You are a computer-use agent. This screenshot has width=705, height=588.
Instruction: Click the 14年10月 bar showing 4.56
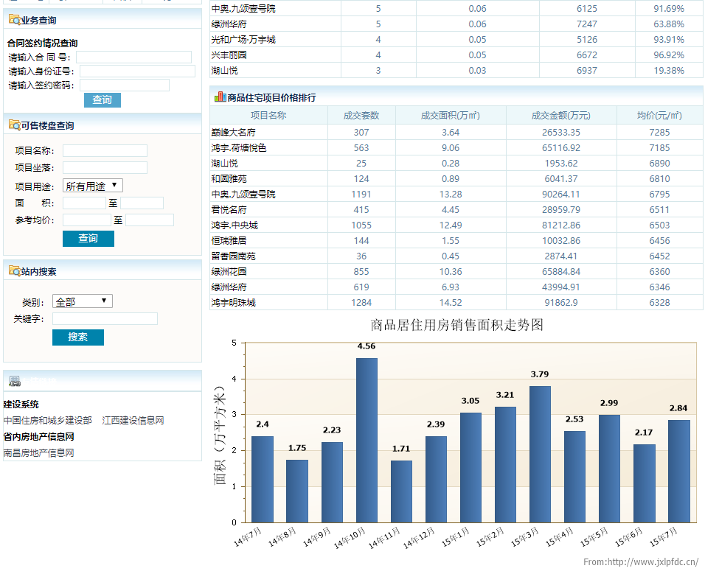point(367,440)
